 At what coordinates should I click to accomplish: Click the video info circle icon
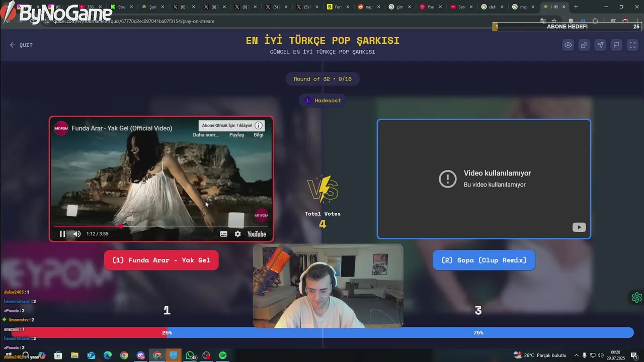258,126
